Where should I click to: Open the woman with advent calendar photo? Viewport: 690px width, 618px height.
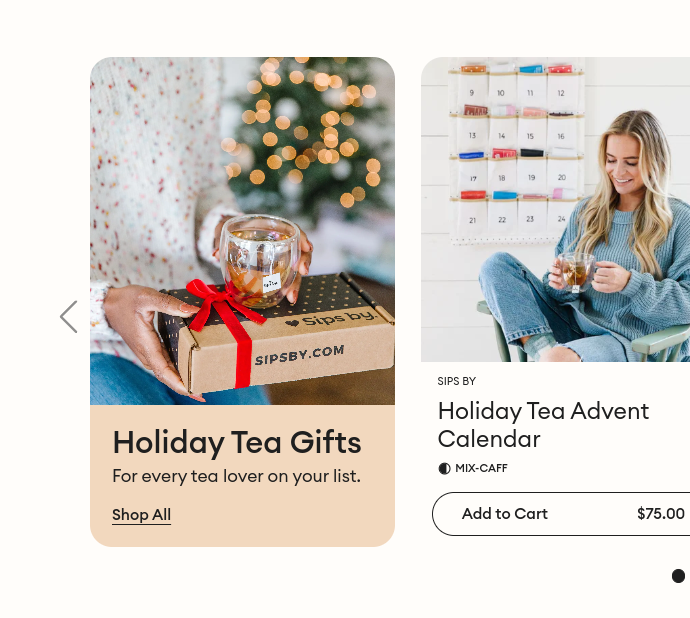[555, 210]
